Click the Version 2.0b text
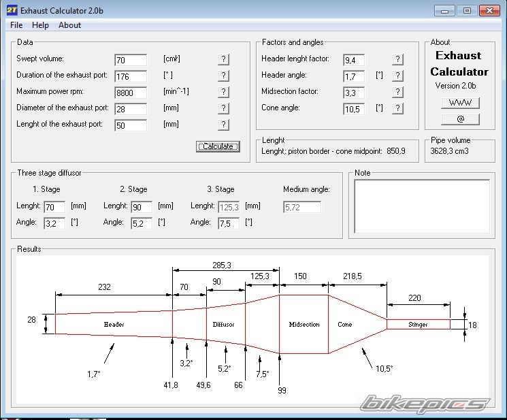Screen dimensions: 507x420 (455, 86)
